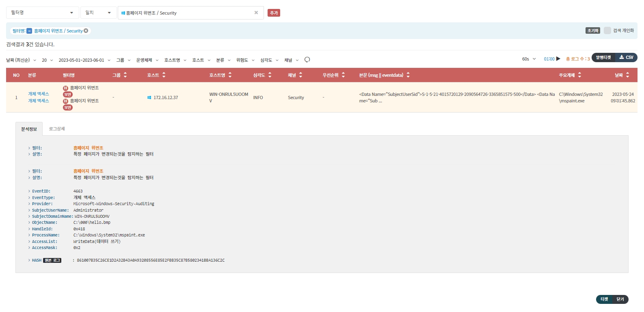644x312 pixels.
Task: Click the 닫기 button at bottom right
Action: pyautogui.click(x=620, y=299)
